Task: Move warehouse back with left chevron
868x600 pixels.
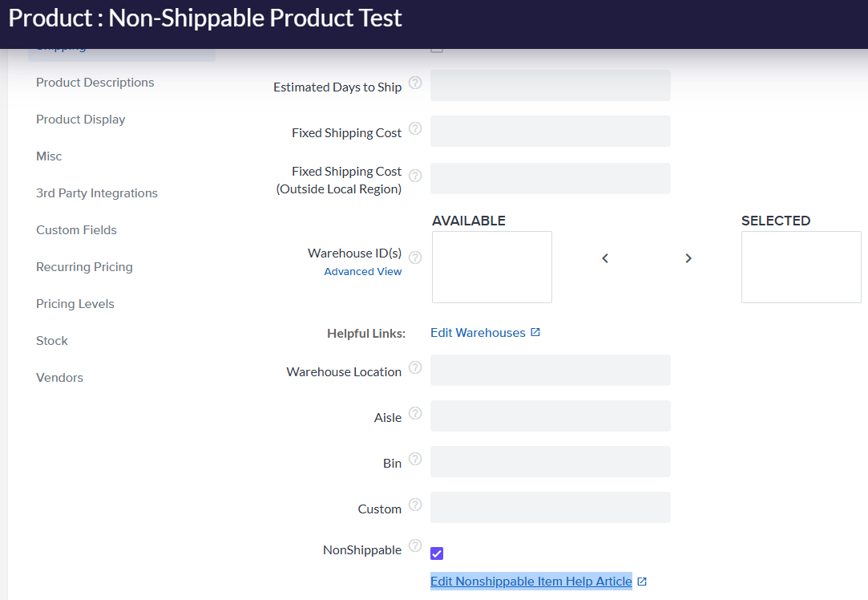Action: (605, 258)
